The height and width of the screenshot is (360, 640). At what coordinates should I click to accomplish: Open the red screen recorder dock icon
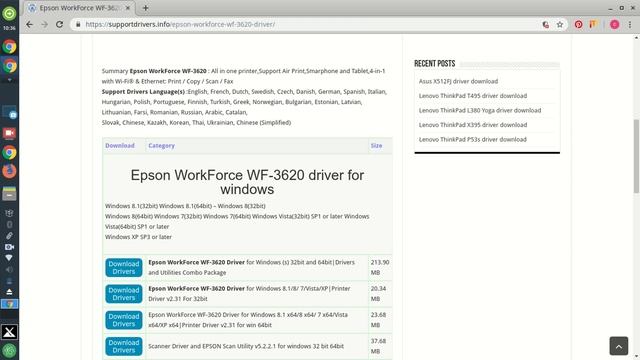coord(9,133)
